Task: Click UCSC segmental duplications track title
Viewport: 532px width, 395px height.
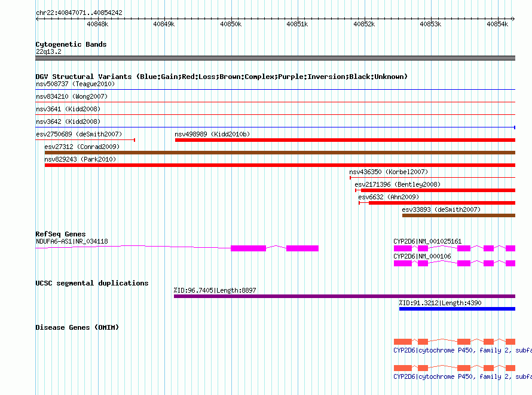Action: 92,283
